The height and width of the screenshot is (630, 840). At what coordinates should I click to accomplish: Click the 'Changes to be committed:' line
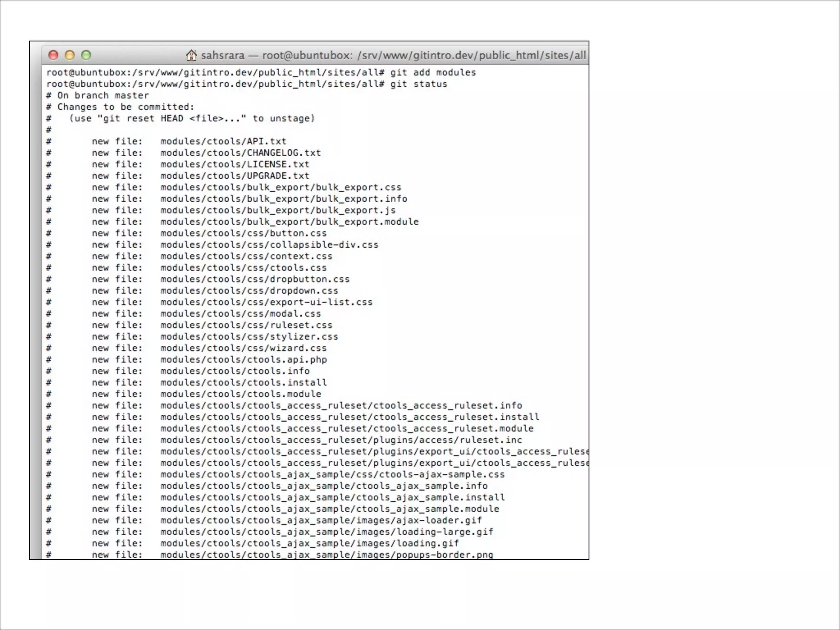click(x=120, y=107)
